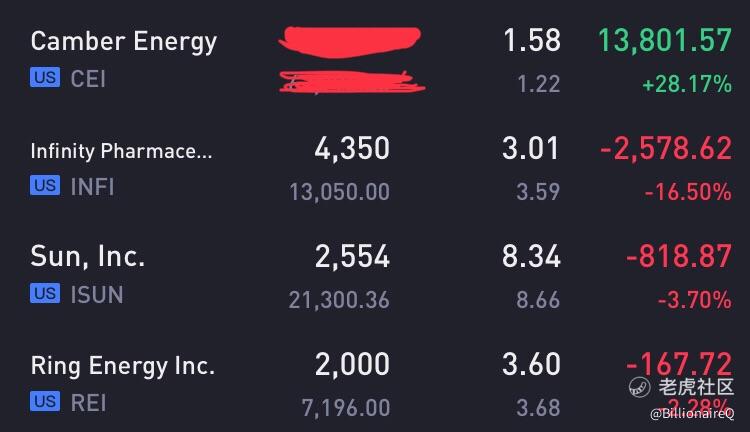Click the ISUN ticker symbol
This screenshot has height=432, width=750.
(97, 294)
